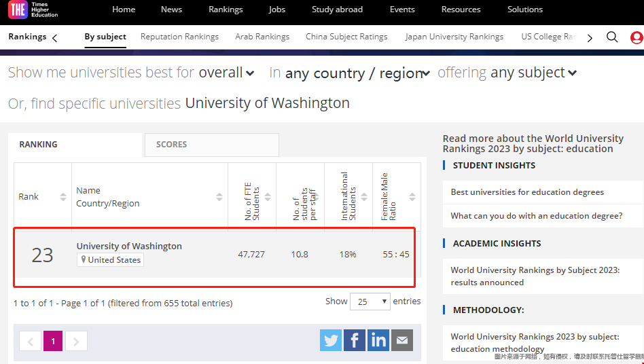This screenshot has height=364, width=644.
Task: Open 'Best universities for education degrees' link
Action: (527, 192)
